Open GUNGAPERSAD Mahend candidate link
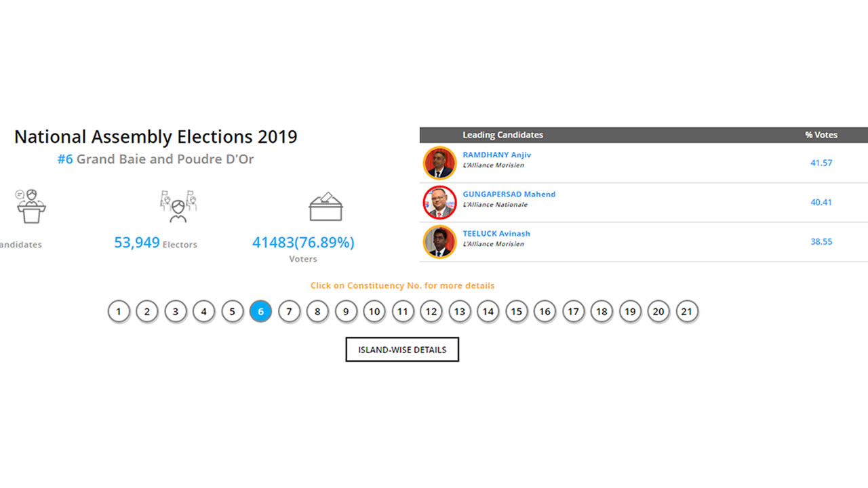 click(x=509, y=195)
